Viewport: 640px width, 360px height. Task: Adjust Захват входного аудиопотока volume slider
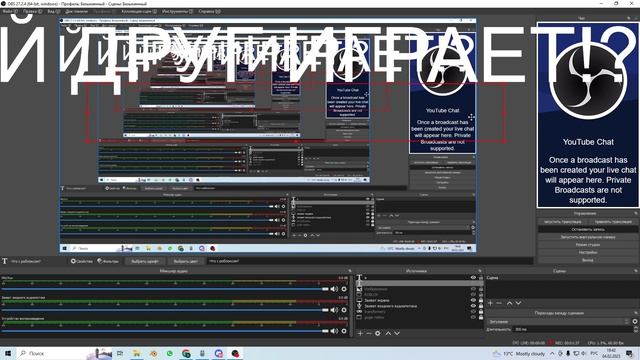tap(165, 310)
